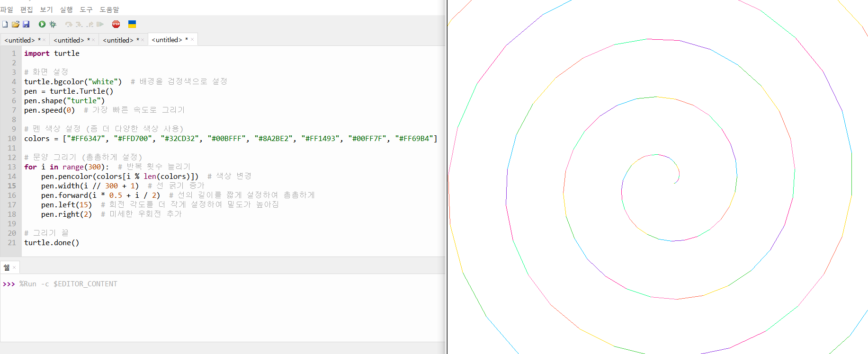Close the first <untitled> editor tab

[45, 40]
